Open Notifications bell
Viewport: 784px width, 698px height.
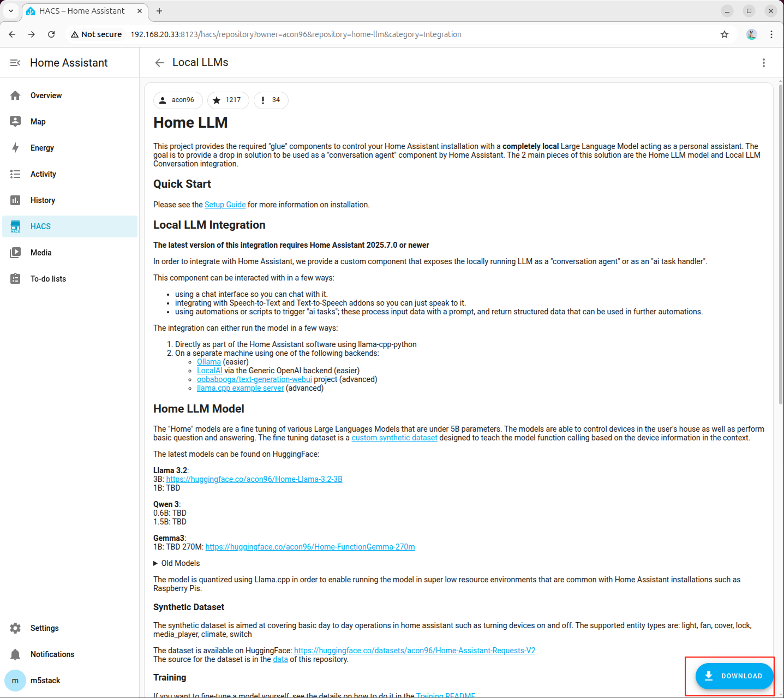[15, 654]
